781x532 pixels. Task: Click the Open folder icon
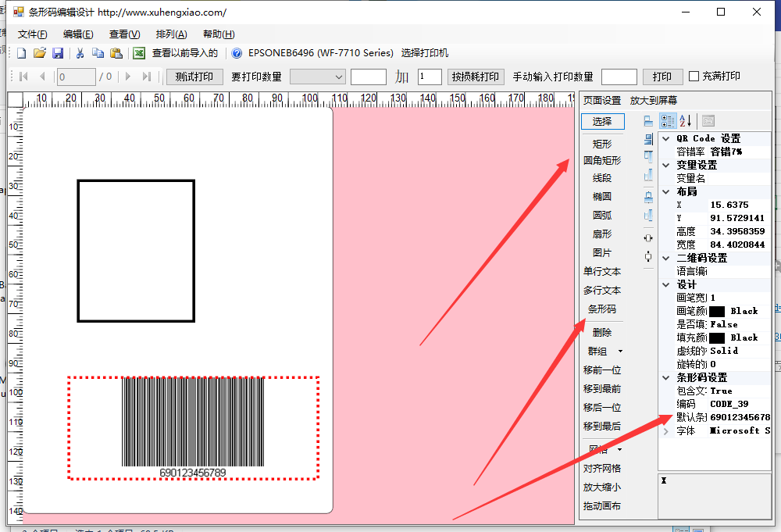[39, 53]
